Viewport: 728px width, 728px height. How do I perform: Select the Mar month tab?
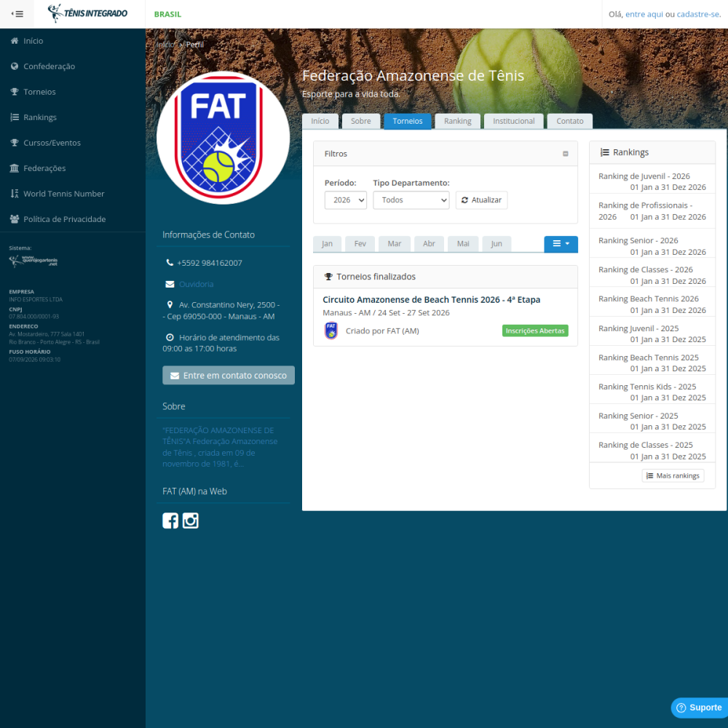(394, 244)
